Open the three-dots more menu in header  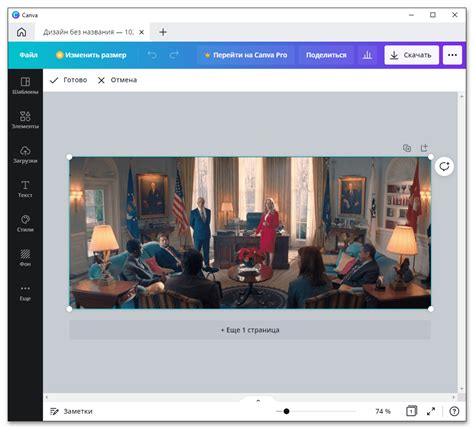pyautogui.click(x=452, y=55)
